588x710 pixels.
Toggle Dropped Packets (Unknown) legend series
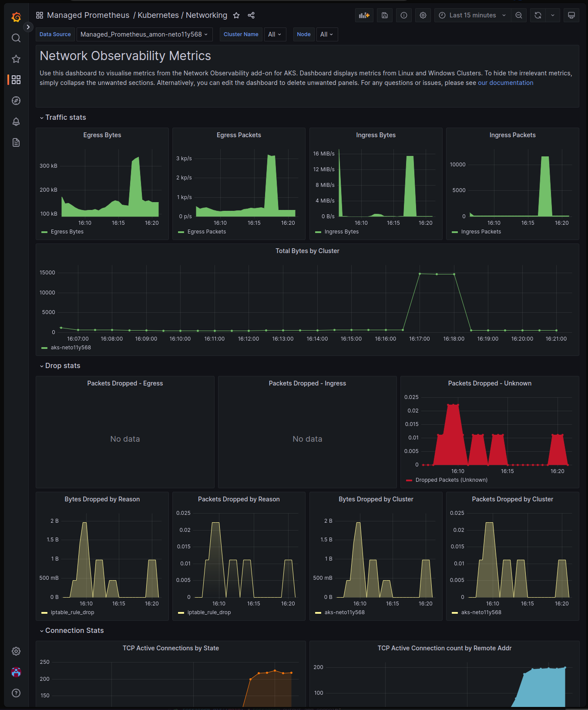[x=451, y=480]
